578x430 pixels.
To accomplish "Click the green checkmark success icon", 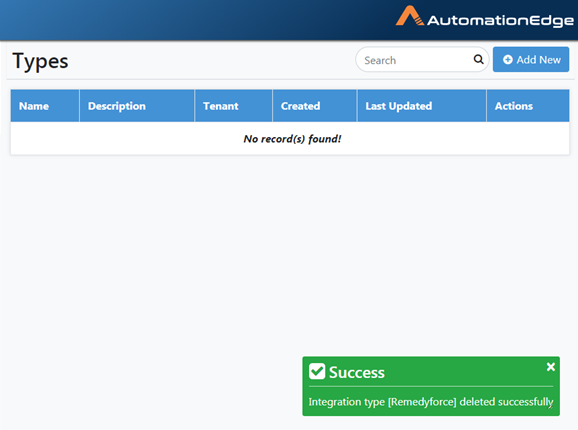I will pos(317,371).
